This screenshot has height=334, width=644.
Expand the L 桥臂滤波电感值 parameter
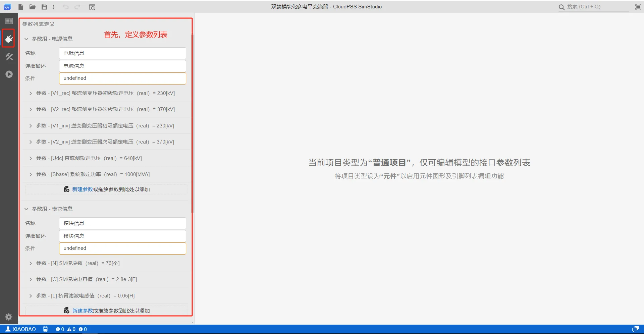(x=31, y=296)
